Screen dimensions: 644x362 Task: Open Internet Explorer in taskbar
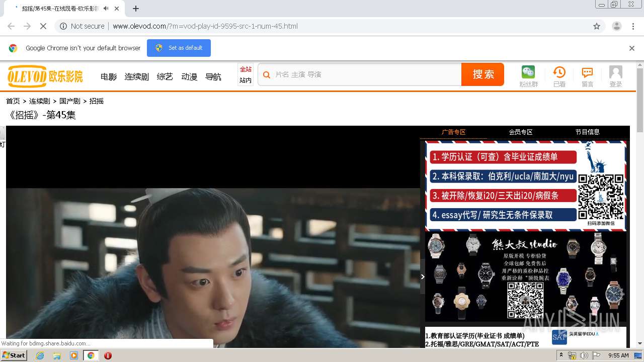pos(40,355)
